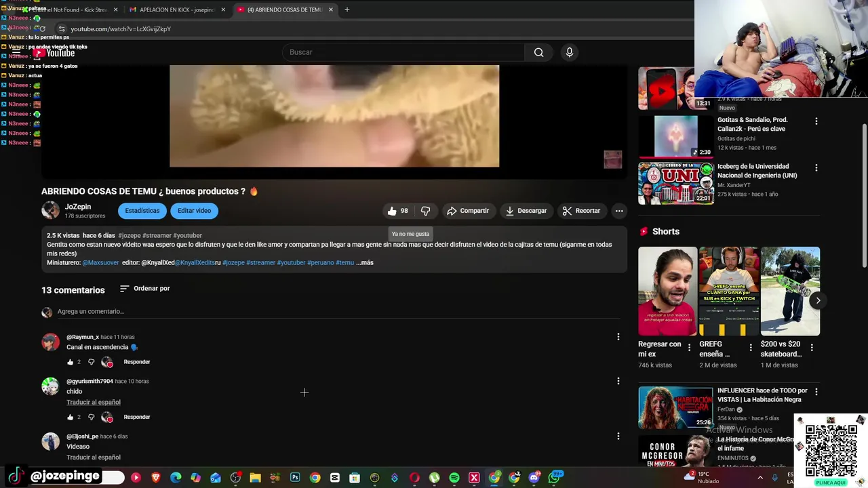868x488 pixels.
Task: Dislike the comment by @Raymun_x
Action: pyautogui.click(x=92, y=362)
